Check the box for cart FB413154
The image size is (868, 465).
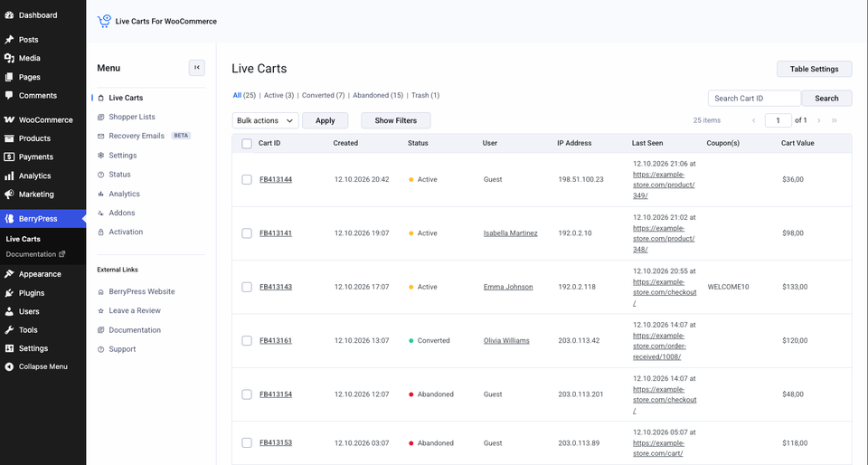coord(247,394)
